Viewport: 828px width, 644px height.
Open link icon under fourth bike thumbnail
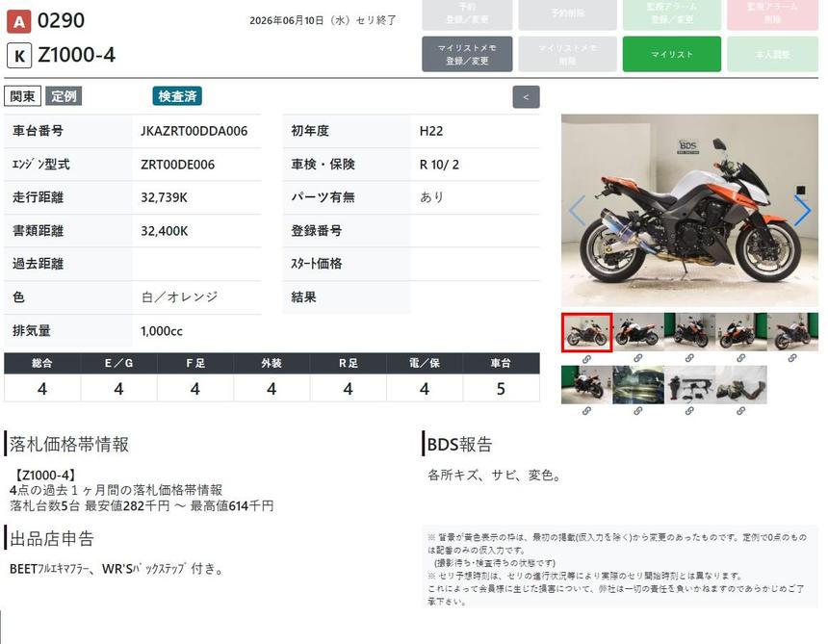tap(741, 358)
